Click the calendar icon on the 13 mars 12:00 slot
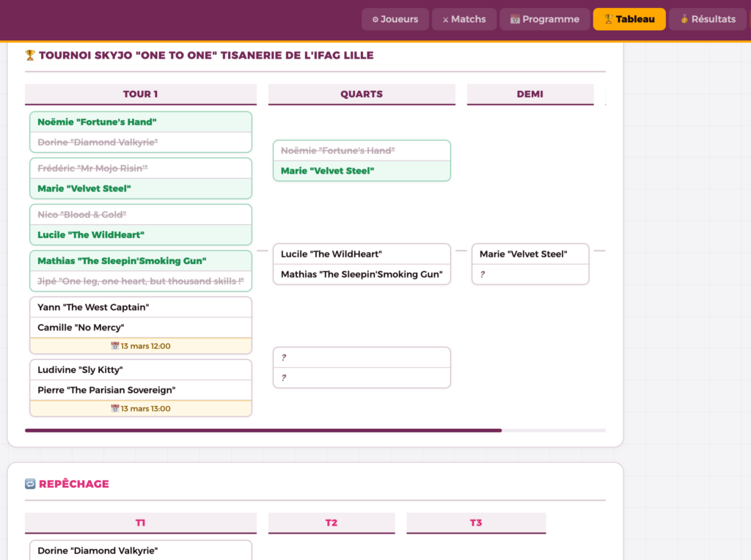Viewport: 751px width, 560px height. [x=114, y=346]
